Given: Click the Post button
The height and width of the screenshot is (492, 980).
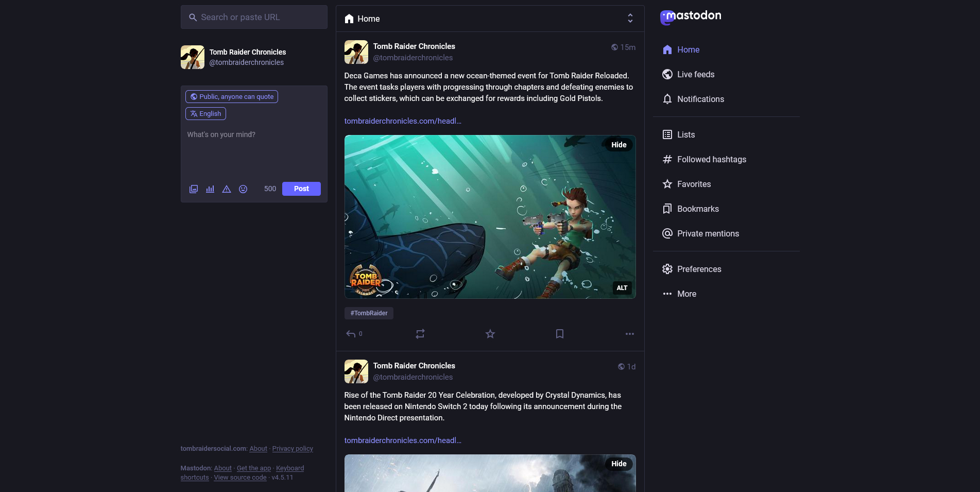Looking at the screenshot, I should [301, 189].
